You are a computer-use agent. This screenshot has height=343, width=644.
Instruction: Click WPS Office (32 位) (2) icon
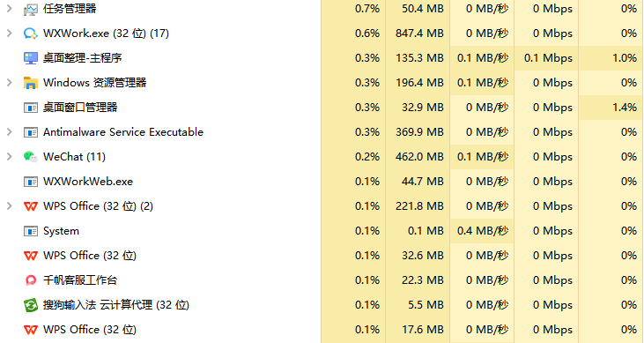(31, 206)
